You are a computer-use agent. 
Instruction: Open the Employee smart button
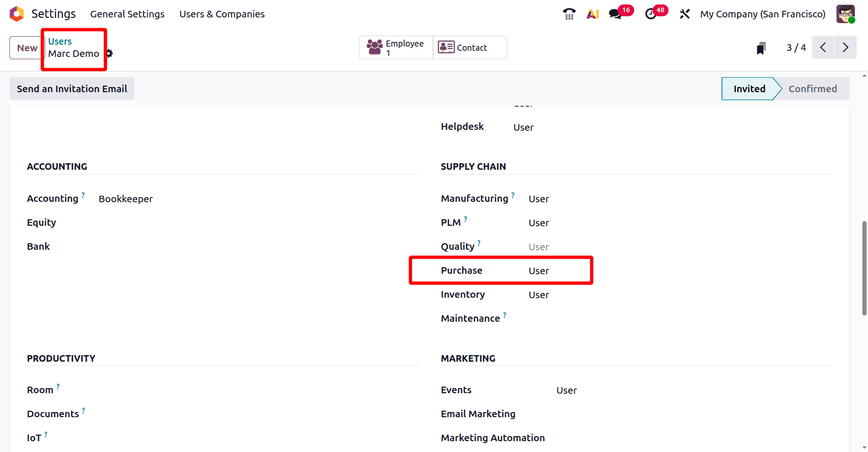(395, 47)
